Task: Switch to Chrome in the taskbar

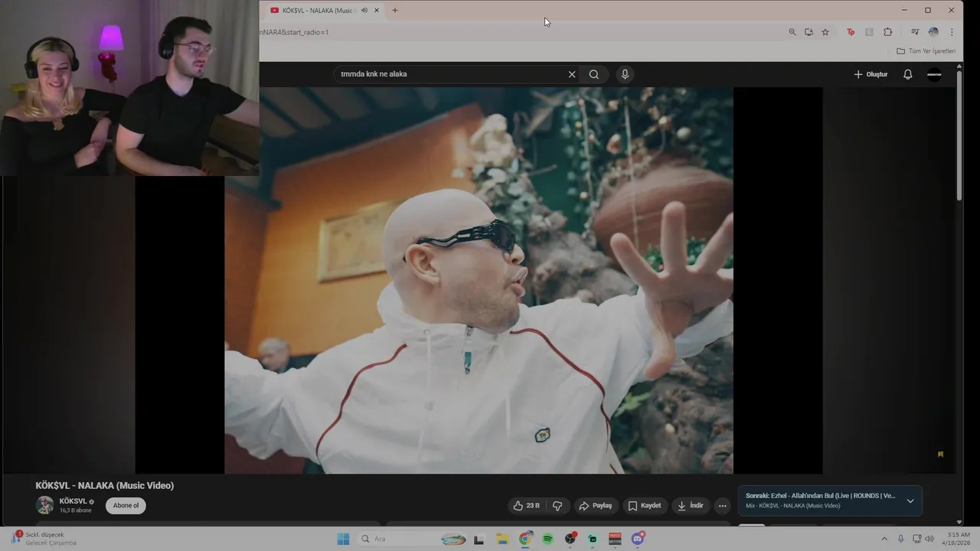Action: 525,539
